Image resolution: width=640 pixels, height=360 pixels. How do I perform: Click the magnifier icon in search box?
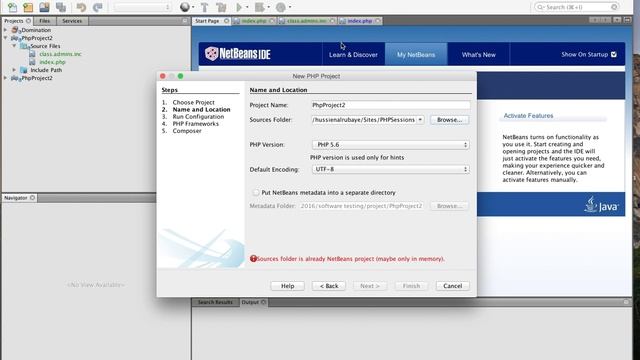(x=540, y=7)
